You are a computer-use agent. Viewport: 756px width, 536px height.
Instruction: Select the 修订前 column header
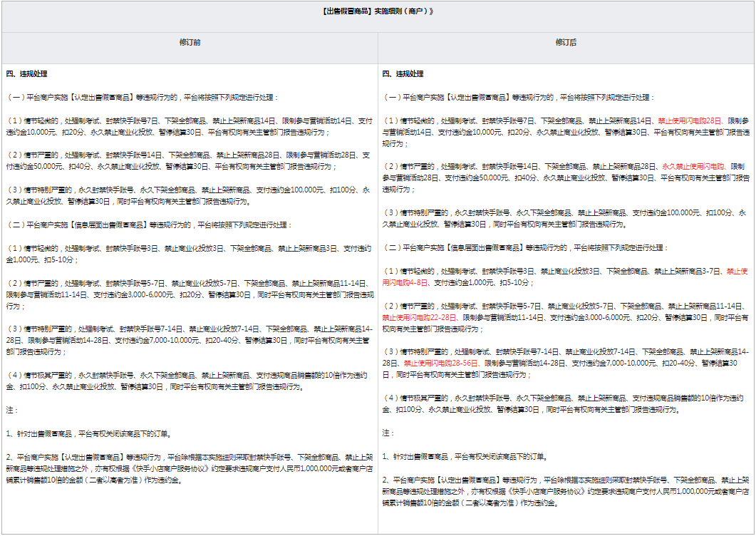click(190, 43)
